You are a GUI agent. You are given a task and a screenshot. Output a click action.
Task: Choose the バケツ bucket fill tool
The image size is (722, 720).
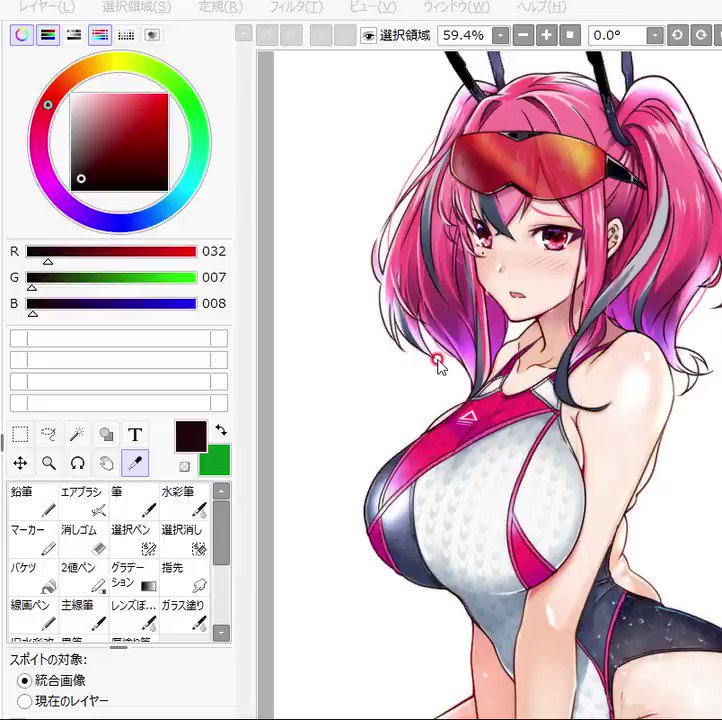coord(33,577)
